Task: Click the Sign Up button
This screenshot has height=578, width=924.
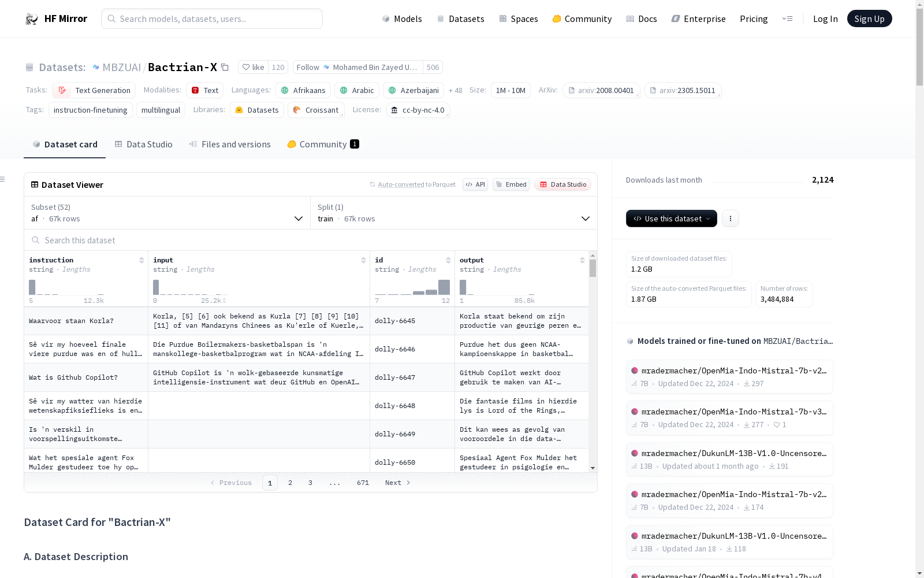Action: (869, 18)
